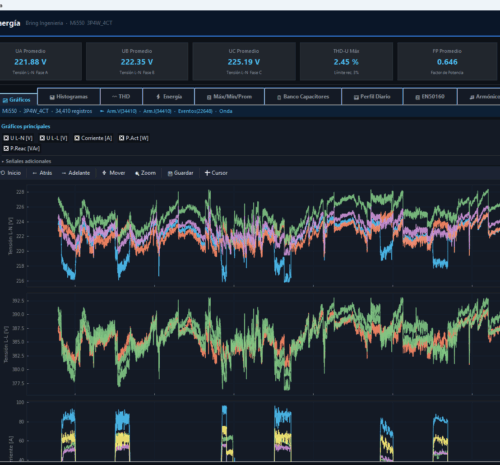
Task: Click the UA Promedio 221.88 V card
Action: (40, 61)
